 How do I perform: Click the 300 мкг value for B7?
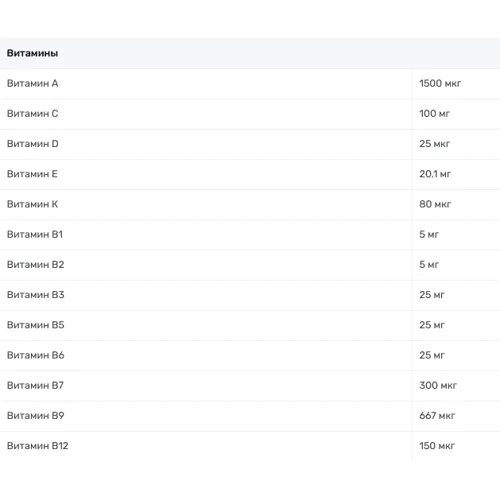point(438,385)
